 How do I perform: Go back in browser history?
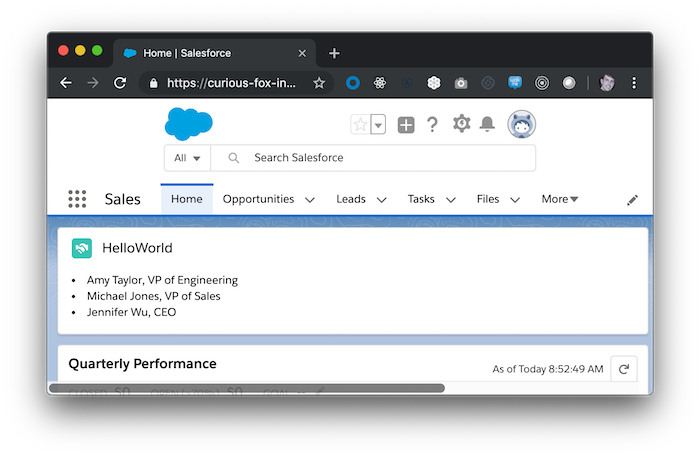pos(66,83)
